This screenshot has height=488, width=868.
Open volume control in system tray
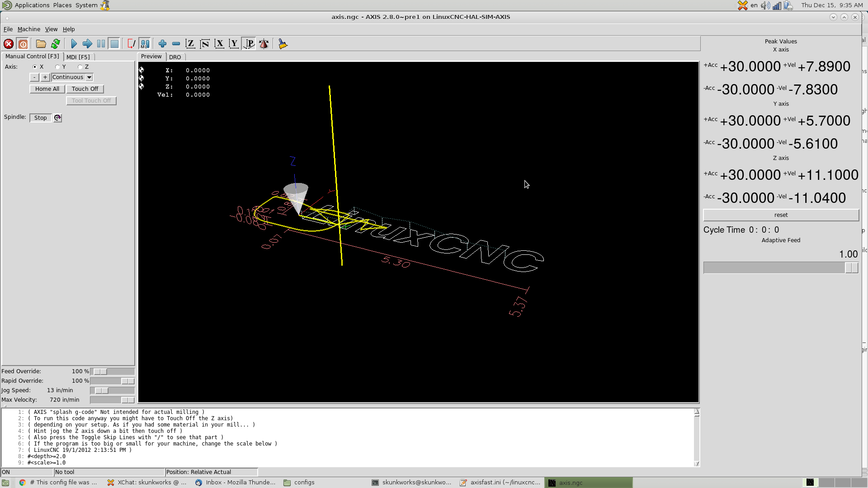[765, 5]
